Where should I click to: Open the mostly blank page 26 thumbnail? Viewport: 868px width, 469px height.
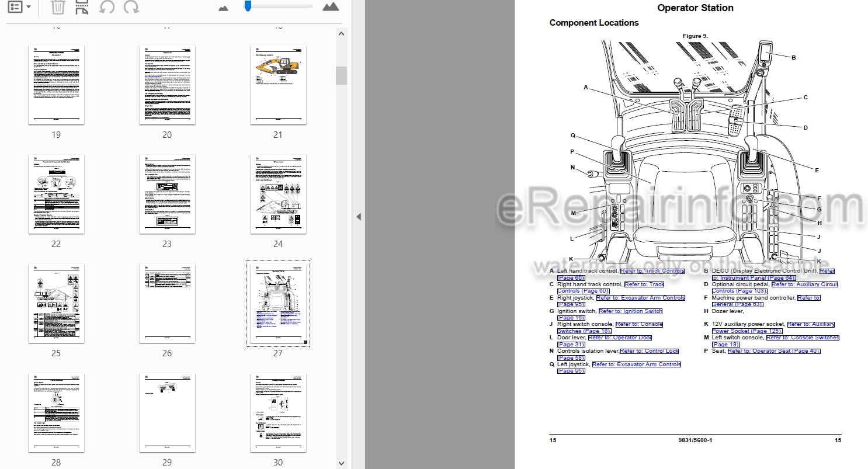pyautogui.click(x=167, y=304)
